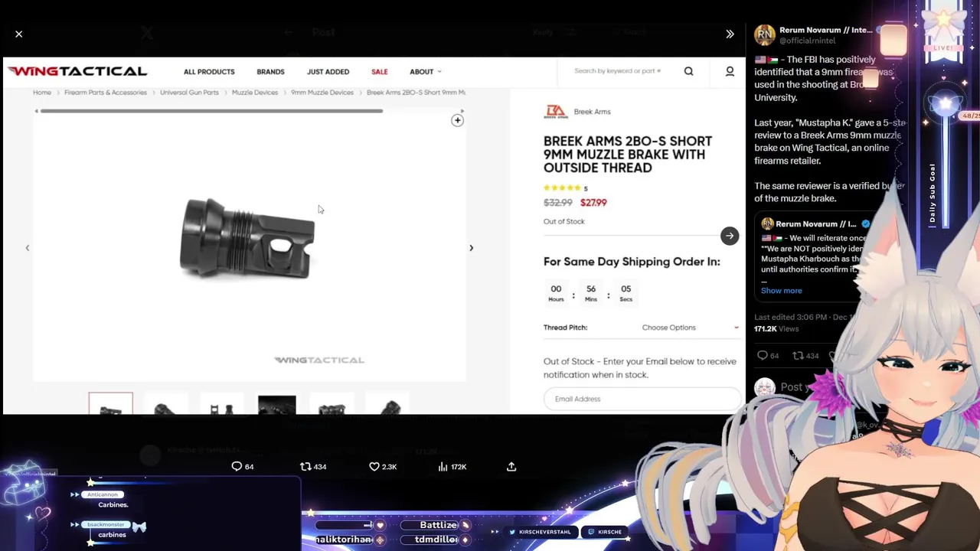Go to next media with circular arrow

click(730, 236)
